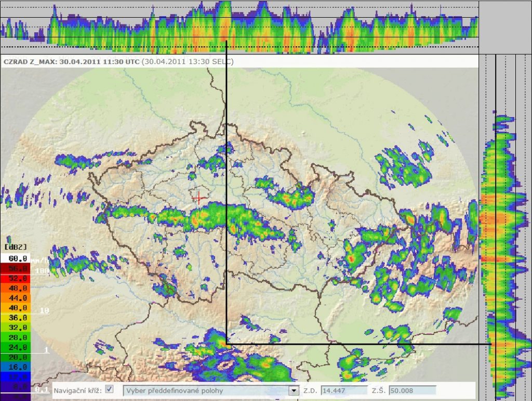Click the CZRAD Z_MAX 11:30 UTC title text
The width and height of the screenshot is (532, 401).
pos(71,62)
